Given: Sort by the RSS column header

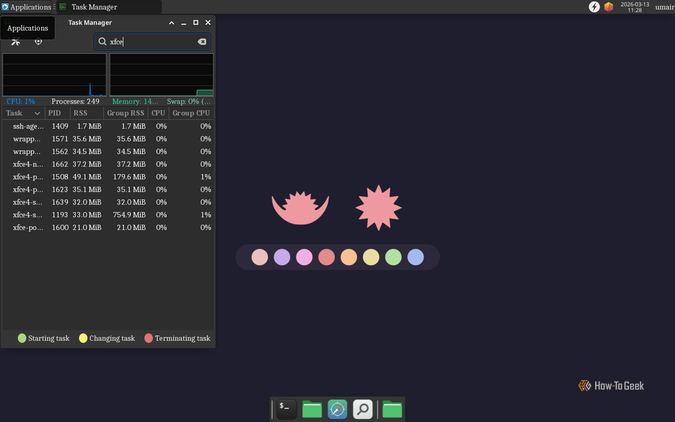Looking at the screenshot, I should [x=87, y=113].
